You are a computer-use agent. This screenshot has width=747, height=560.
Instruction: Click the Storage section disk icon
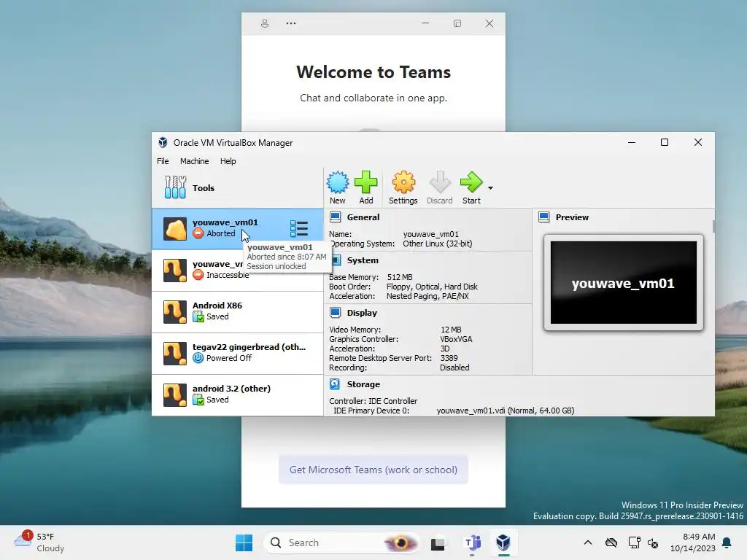(335, 384)
